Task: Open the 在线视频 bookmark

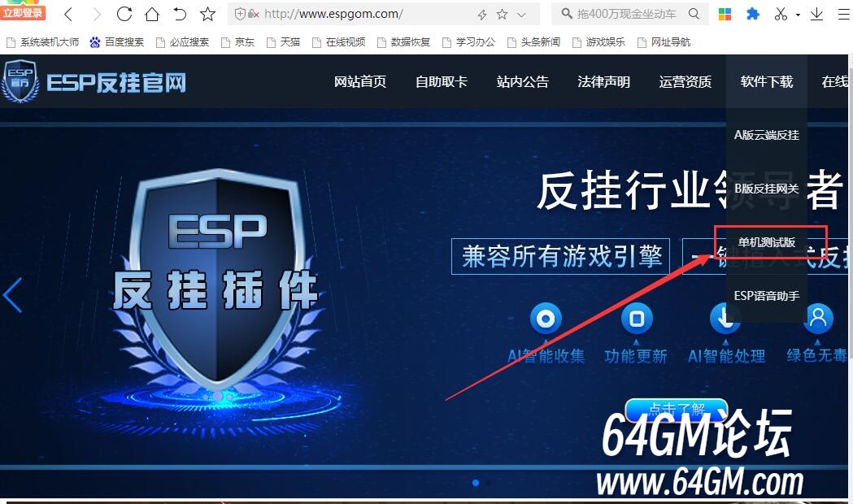Action: point(338,42)
